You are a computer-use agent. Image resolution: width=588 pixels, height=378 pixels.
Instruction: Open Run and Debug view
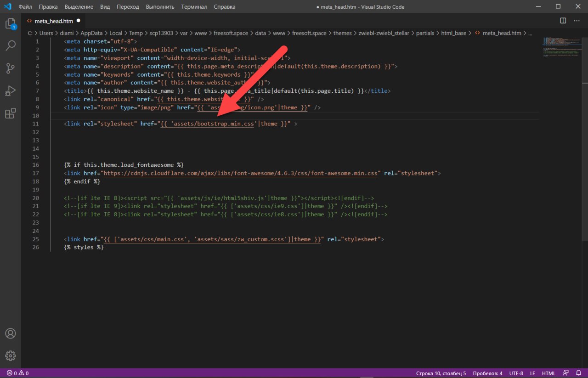point(10,91)
